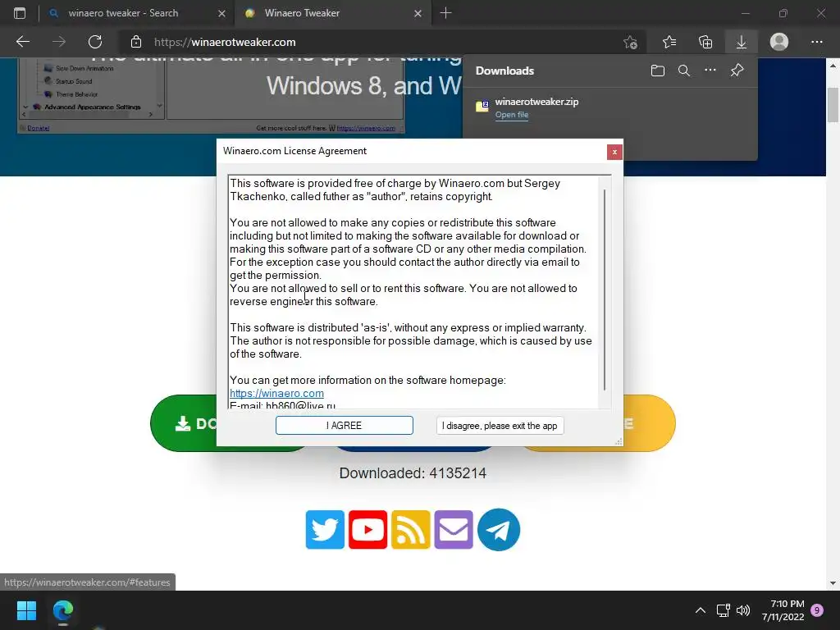The image size is (840, 630).
Task: Open the Windows Start menu
Action: (x=26, y=610)
